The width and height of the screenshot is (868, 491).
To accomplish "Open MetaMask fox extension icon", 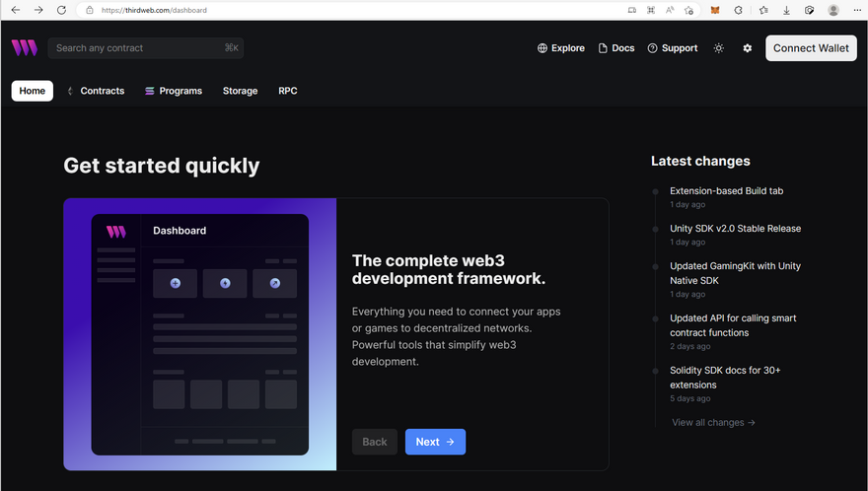I will pyautogui.click(x=716, y=10).
